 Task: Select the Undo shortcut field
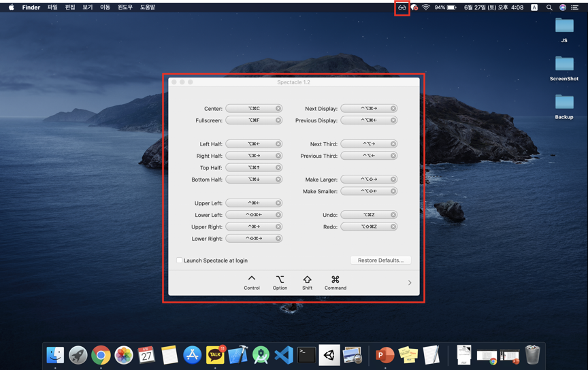(x=369, y=215)
